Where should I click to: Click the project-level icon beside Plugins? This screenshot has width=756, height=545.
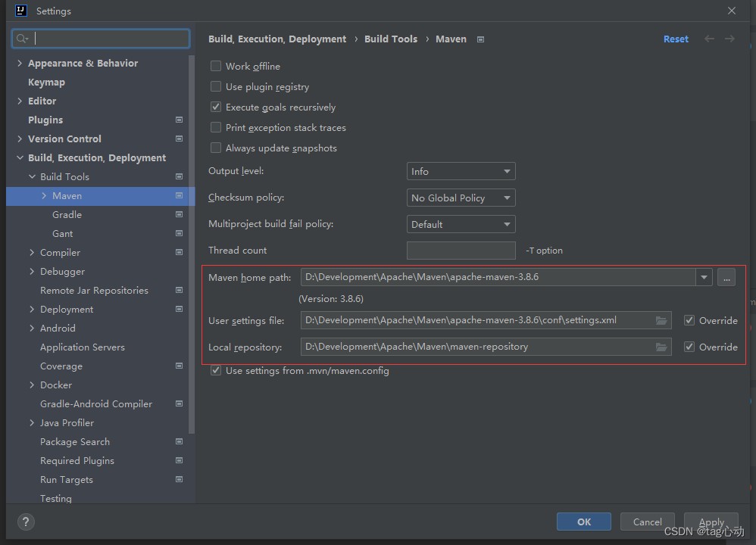[x=179, y=120]
